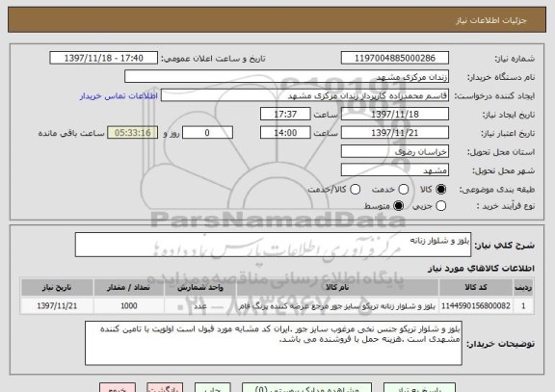Click the خروج button

click(x=118, y=387)
